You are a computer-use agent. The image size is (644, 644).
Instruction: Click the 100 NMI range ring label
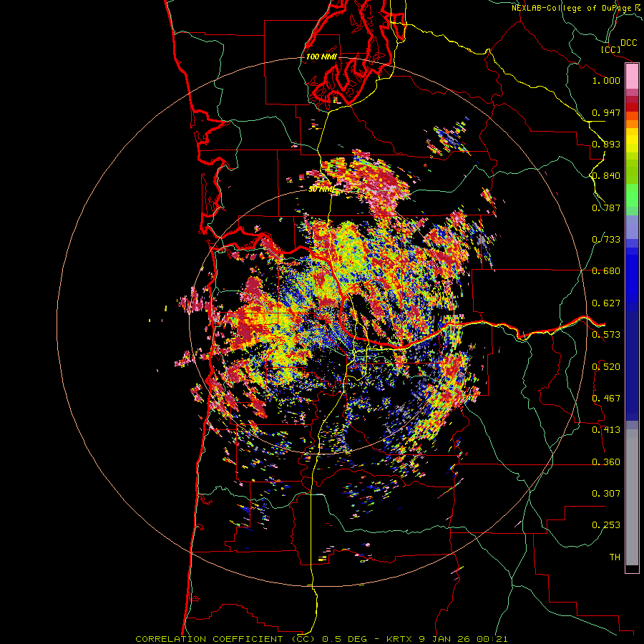coord(321,57)
